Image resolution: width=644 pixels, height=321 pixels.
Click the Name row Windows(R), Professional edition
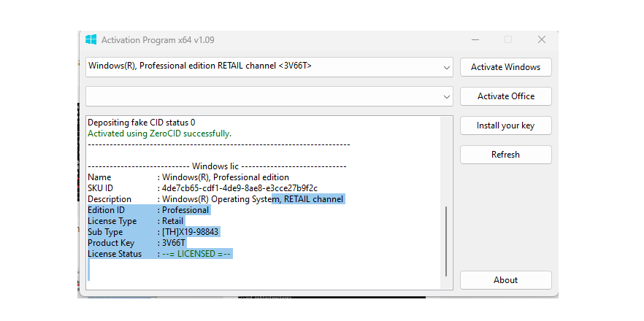click(226, 177)
